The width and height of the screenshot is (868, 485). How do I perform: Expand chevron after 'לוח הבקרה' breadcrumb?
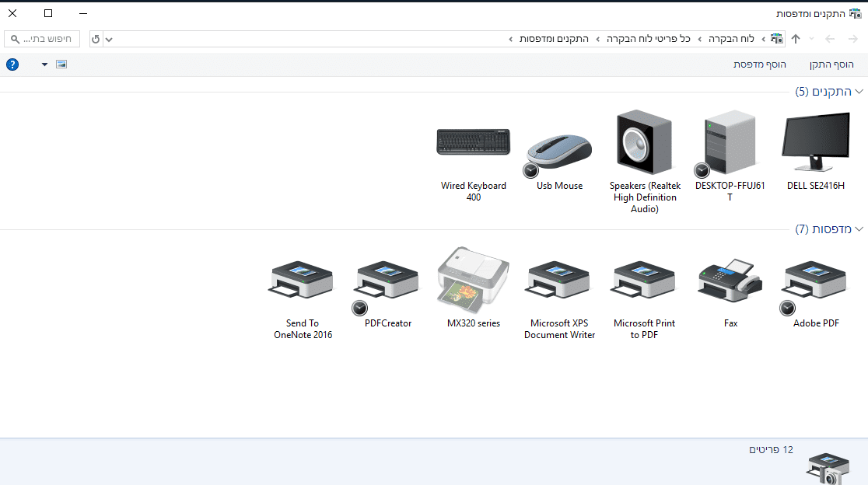click(700, 40)
